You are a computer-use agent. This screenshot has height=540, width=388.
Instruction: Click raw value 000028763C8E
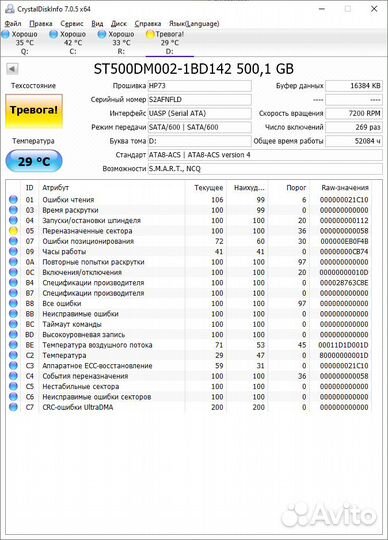point(344,283)
